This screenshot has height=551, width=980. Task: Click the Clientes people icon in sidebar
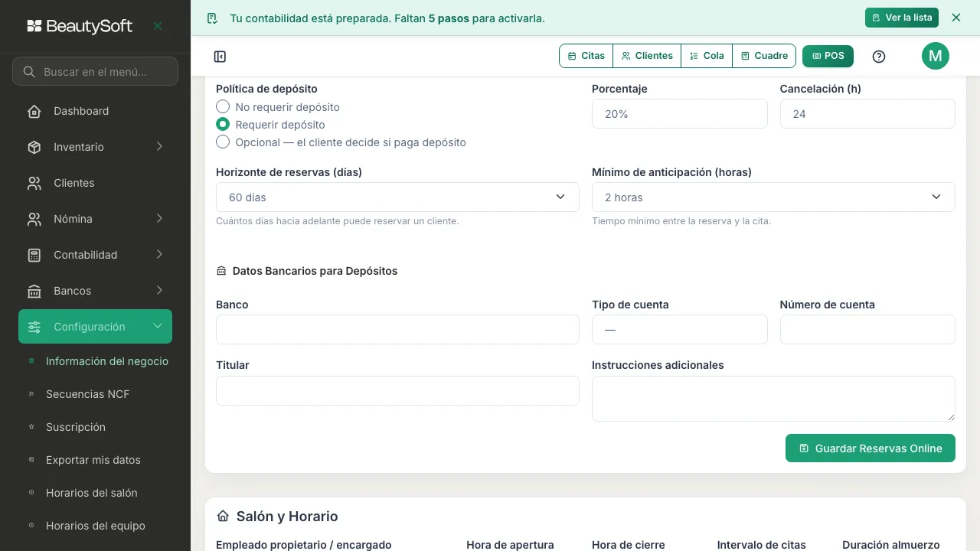click(x=34, y=183)
